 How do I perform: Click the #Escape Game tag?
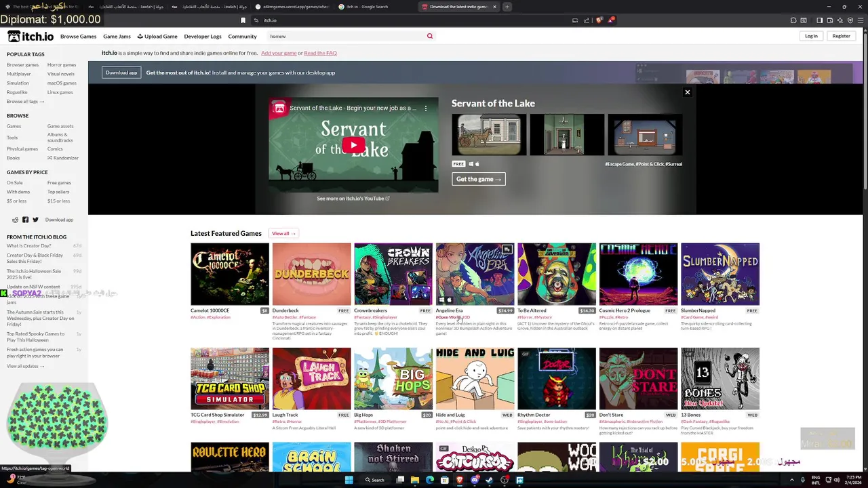tap(620, 164)
